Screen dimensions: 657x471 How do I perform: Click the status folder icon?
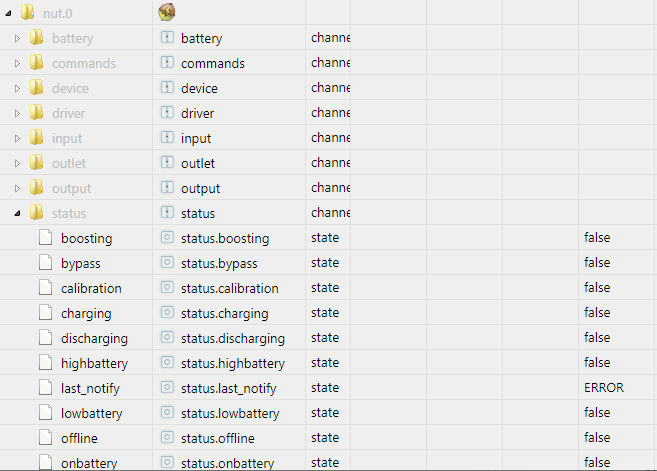point(36,212)
